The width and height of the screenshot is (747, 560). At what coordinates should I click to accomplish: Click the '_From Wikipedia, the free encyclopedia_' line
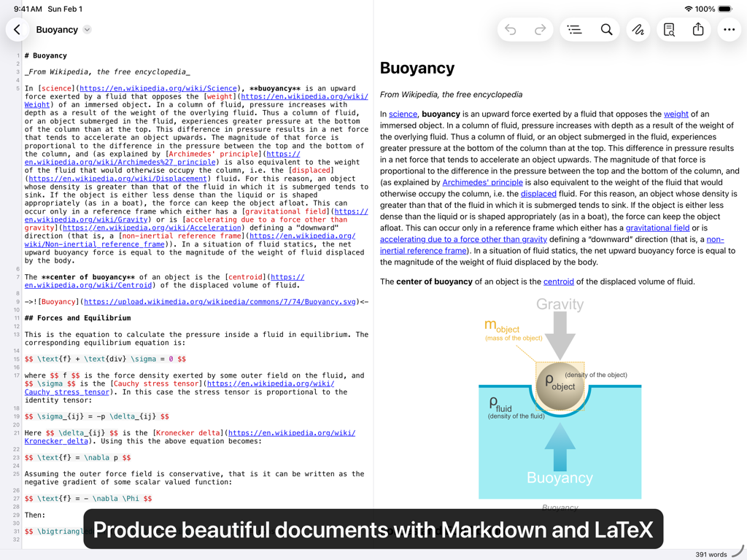(x=107, y=72)
